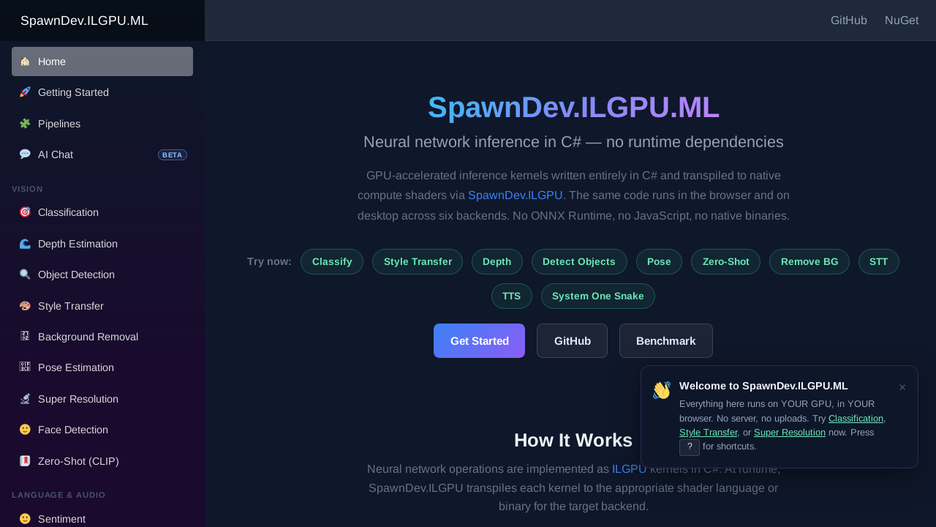This screenshot has height=527, width=936.
Task: Try the STT demo chip
Action: tap(879, 261)
